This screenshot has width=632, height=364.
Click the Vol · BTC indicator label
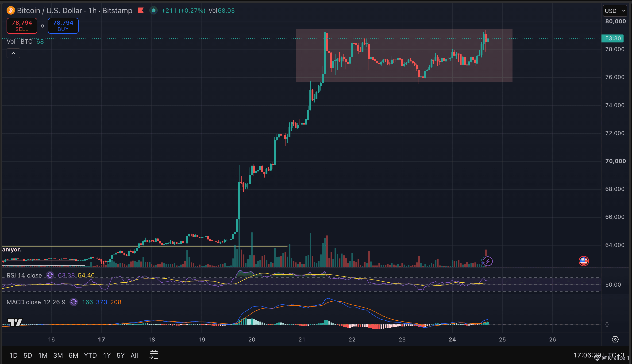coord(19,42)
